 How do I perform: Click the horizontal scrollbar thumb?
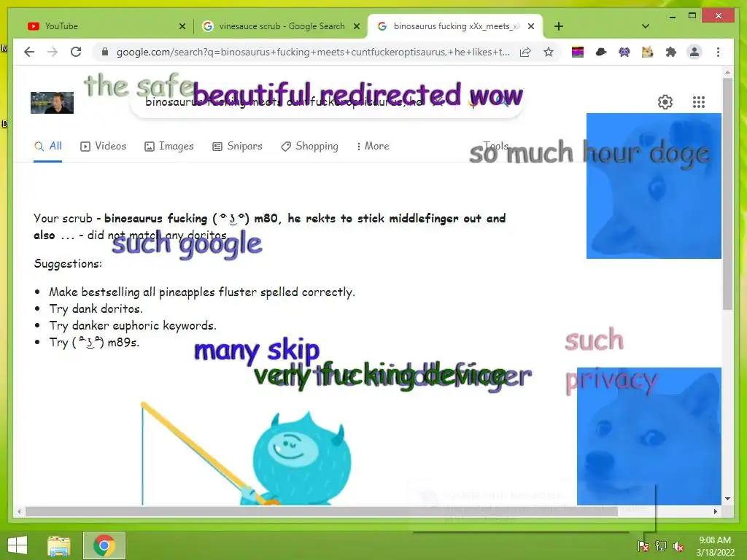(x=322, y=511)
